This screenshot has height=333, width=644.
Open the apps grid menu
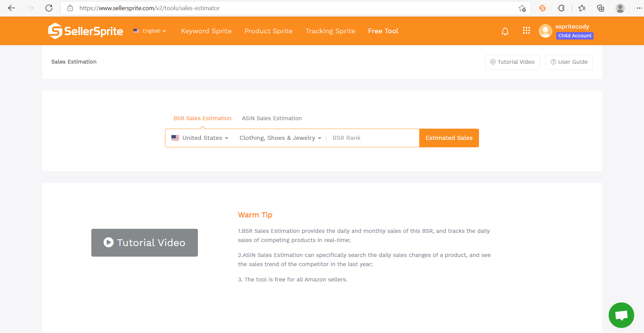coord(527,31)
